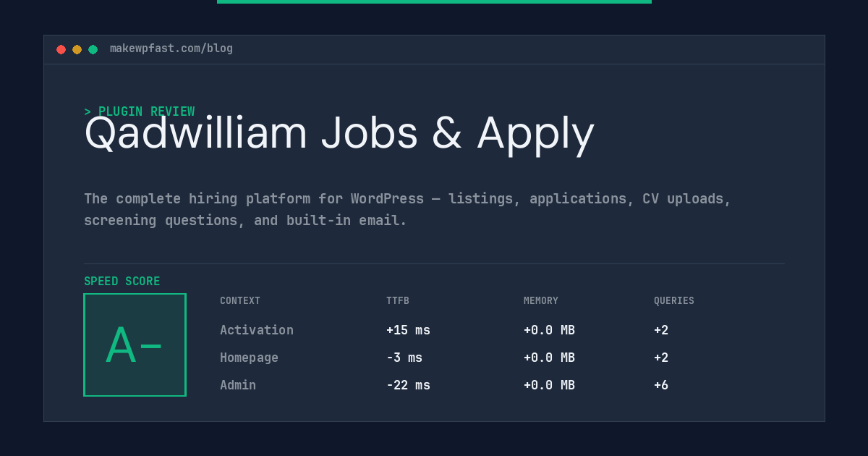
Task: Click the Activation row memory value
Action: 549,330
